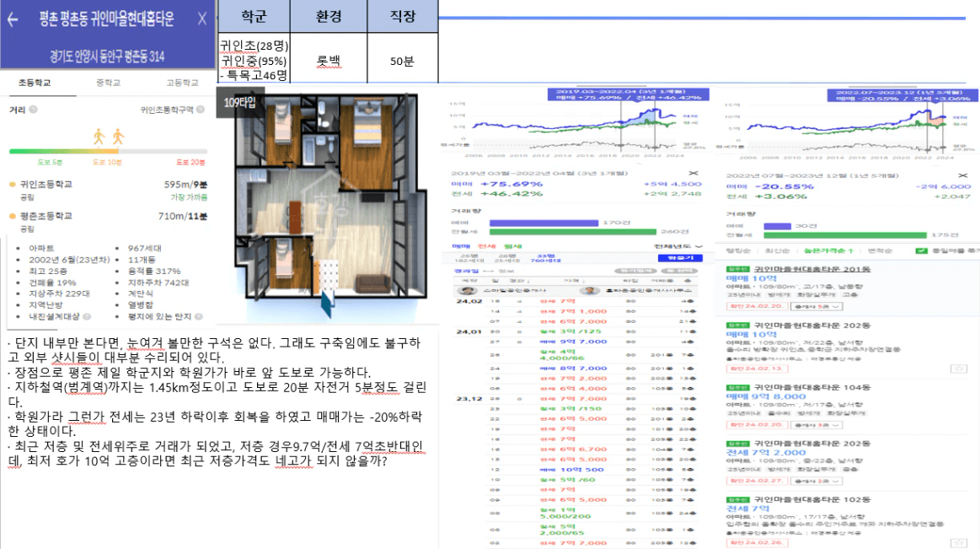
Task: Sort listings by 랭킹순
Action: [738, 250]
